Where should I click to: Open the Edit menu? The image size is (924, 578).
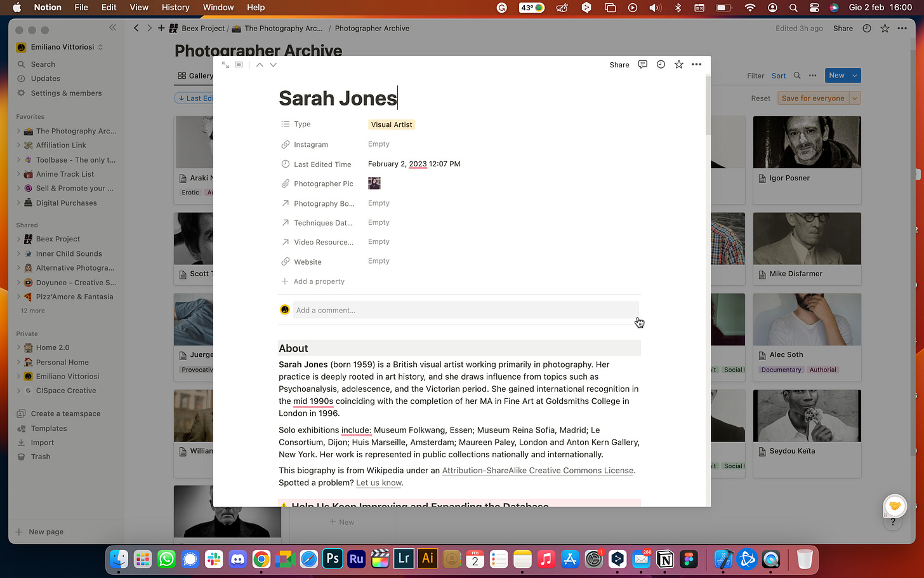[x=109, y=8]
